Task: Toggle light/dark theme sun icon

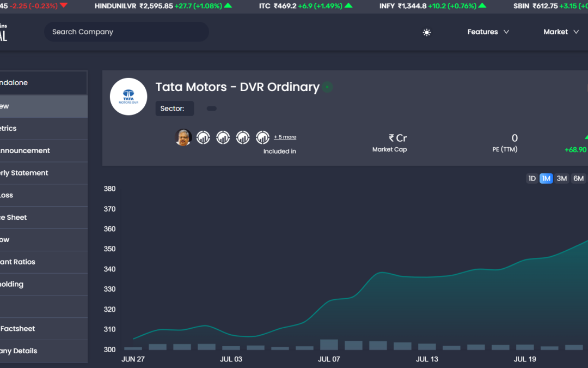Action: click(x=427, y=32)
